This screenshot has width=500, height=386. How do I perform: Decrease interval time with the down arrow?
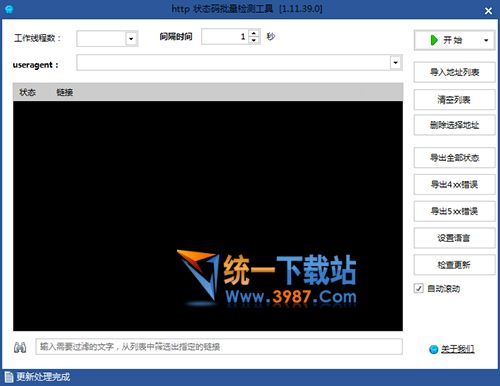pyautogui.click(x=254, y=40)
